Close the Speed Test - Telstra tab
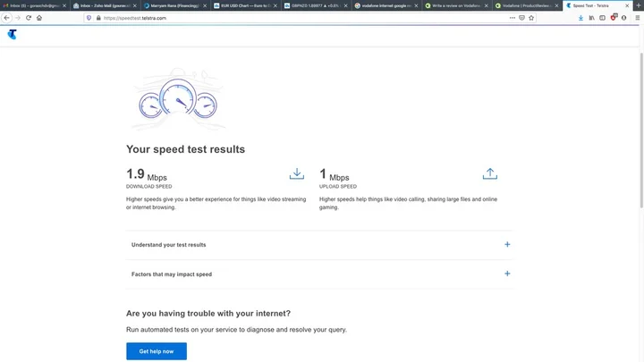The width and height of the screenshot is (644, 362). click(x=627, y=5)
